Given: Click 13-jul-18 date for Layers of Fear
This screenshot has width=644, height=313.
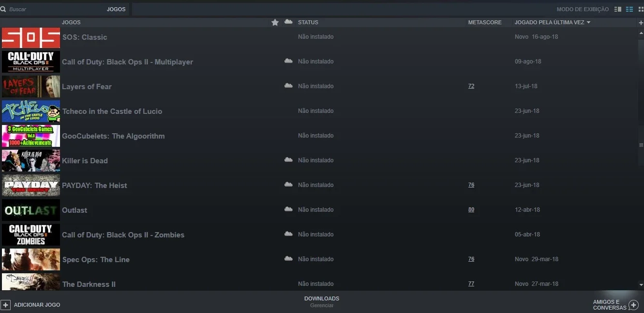Looking at the screenshot, I should (x=526, y=86).
